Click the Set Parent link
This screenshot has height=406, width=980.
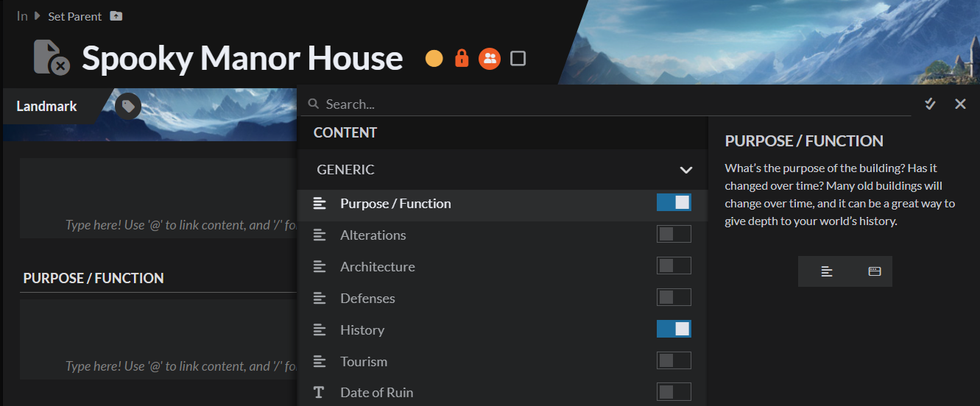[x=75, y=16]
